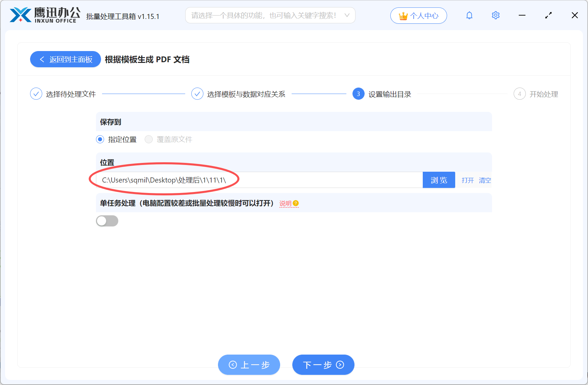Image resolution: width=588 pixels, height=385 pixels.
Task: Enable the 单任务处理 switch
Action: point(107,221)
